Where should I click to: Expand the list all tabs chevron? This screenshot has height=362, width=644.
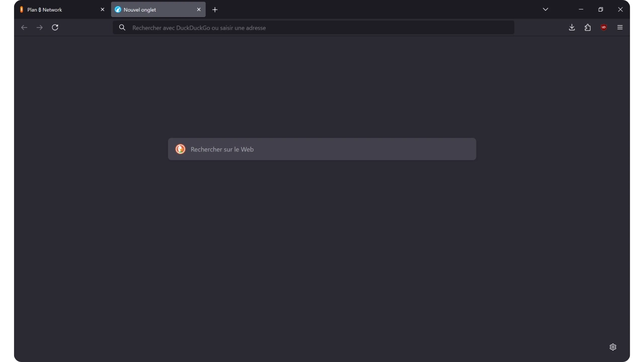tap(545, 10)
